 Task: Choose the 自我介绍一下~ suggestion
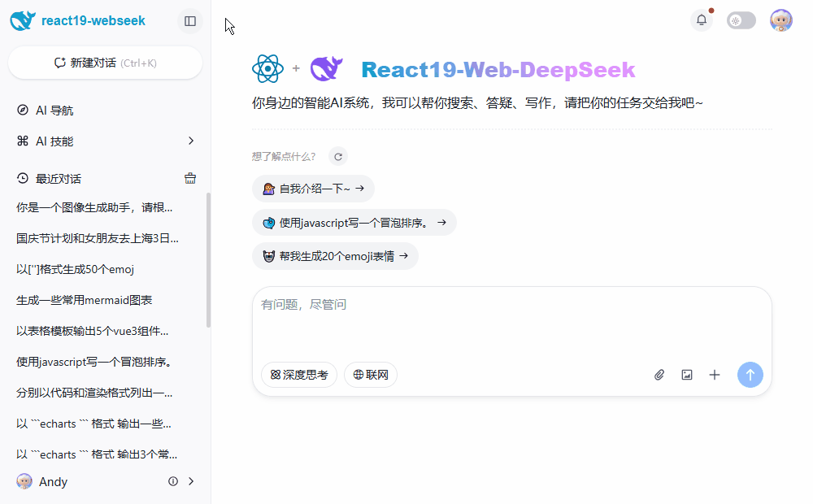(x=313, y=189)
